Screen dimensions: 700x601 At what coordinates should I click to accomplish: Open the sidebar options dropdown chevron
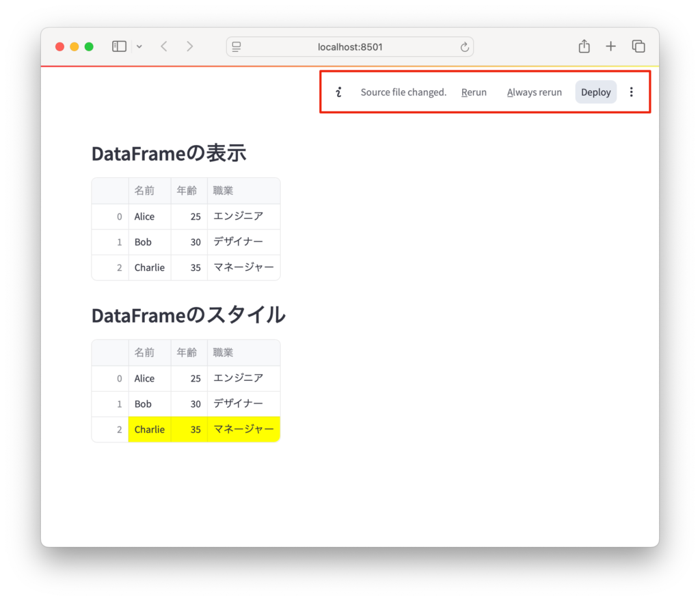(x=139, y=46)
